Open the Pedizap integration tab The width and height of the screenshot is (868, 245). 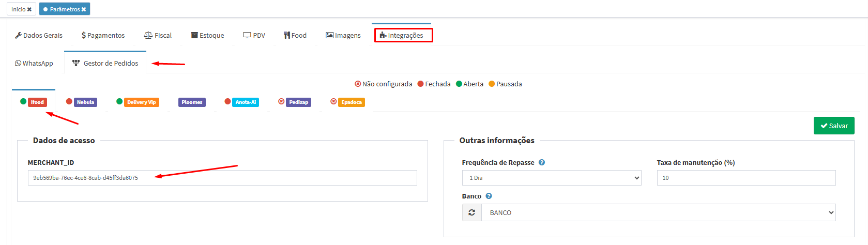coord(298,102)
